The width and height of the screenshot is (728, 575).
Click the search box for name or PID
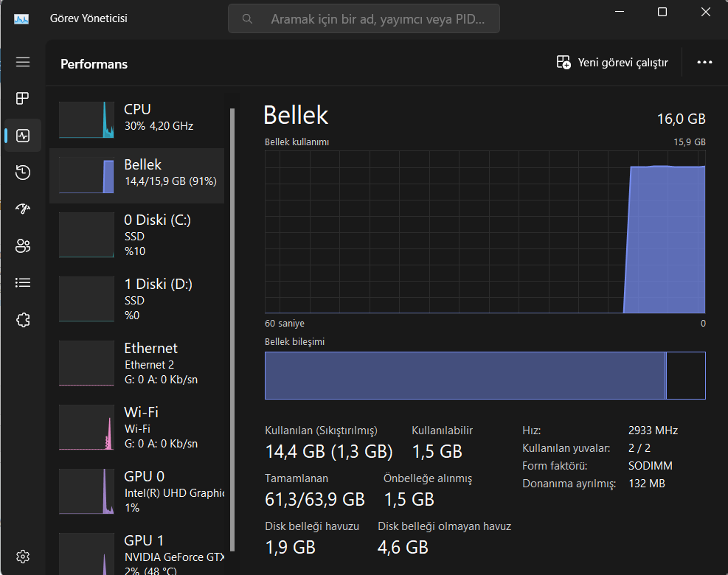click(364, 19)
